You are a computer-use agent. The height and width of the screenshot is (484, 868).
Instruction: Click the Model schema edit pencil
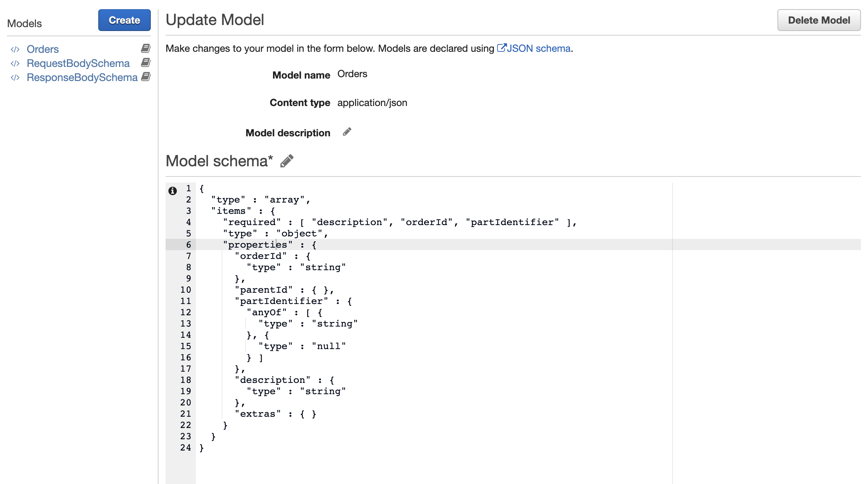(x=287, y=161)
